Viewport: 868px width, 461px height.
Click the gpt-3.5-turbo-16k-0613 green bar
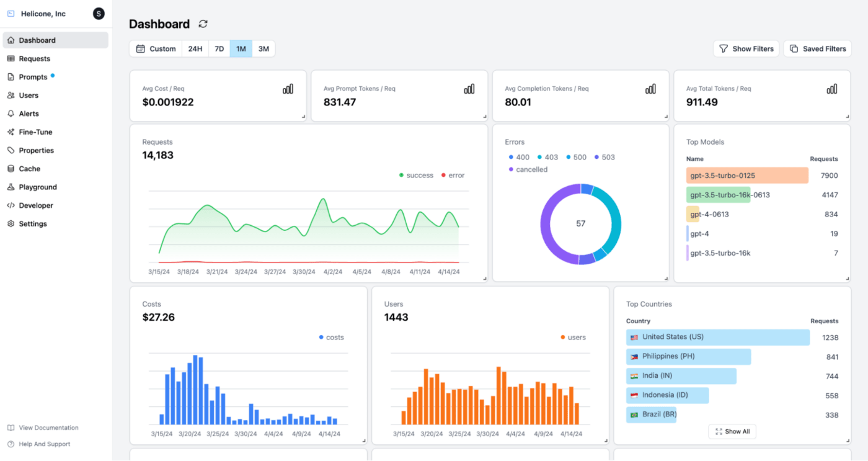(x=719, y=195)
